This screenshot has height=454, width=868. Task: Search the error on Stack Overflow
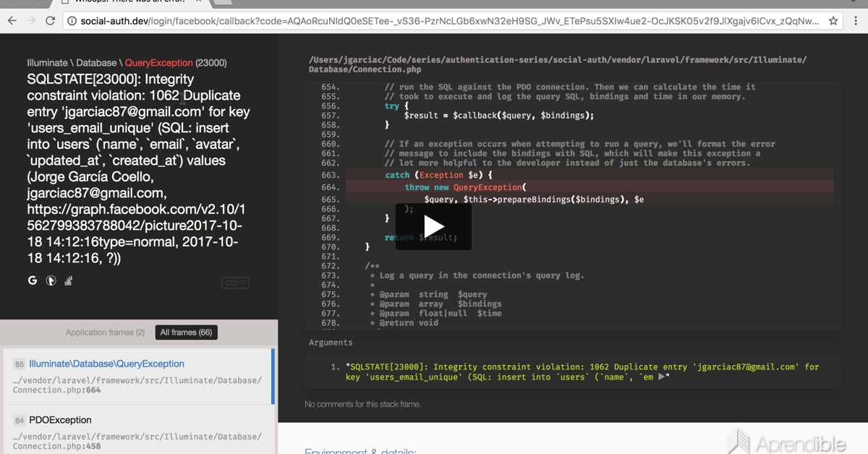click(69, 280)
